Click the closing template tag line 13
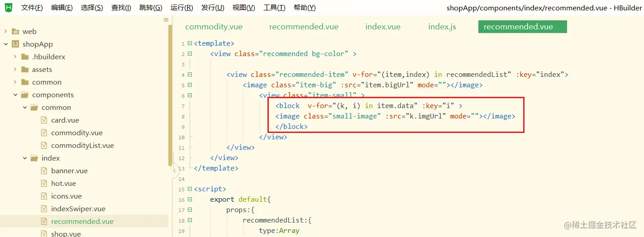This screenshot has height=237, width=644. pos(216,168)
